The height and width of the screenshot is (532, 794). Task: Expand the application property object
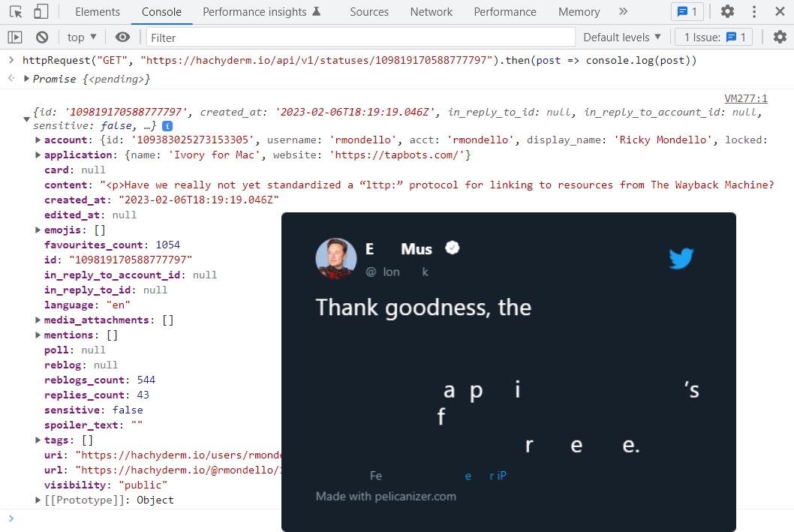coord(38,155)
